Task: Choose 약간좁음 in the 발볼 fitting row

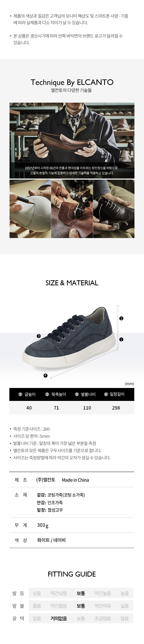Action: pyautogui.click(x=59, y=606)
